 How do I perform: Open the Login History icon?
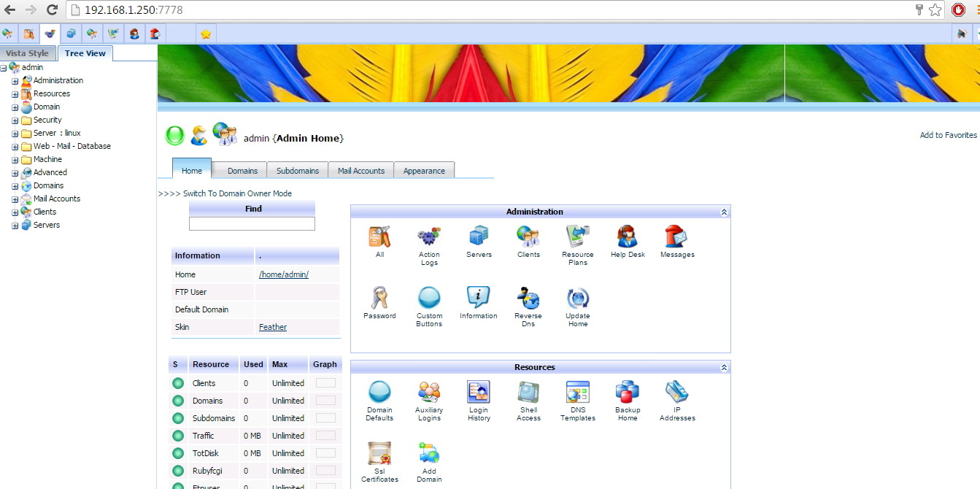[479, 392]
